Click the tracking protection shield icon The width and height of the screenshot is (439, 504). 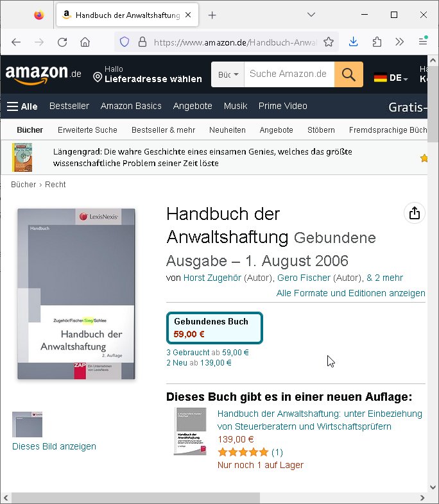[x=125, y=42]
